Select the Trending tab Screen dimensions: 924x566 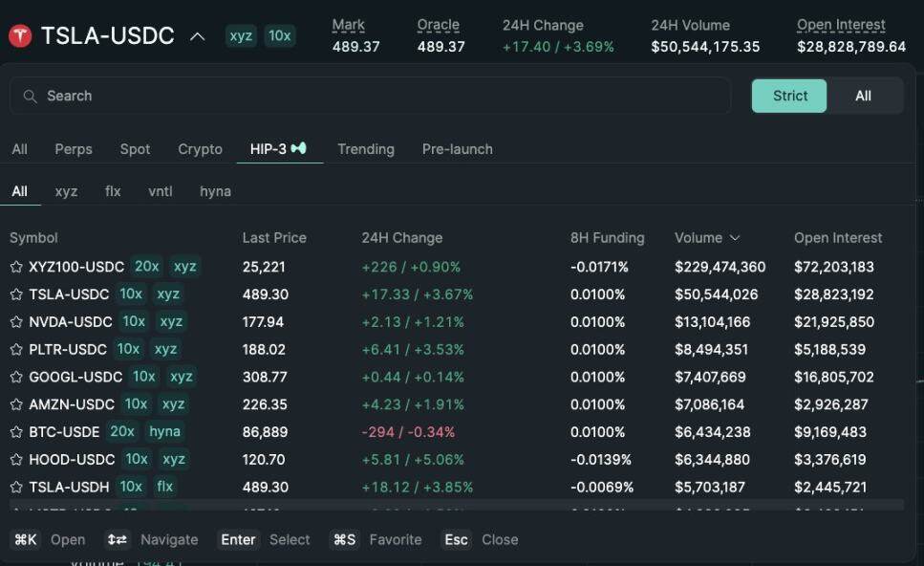pyautogui.click(x=365, y=148)
